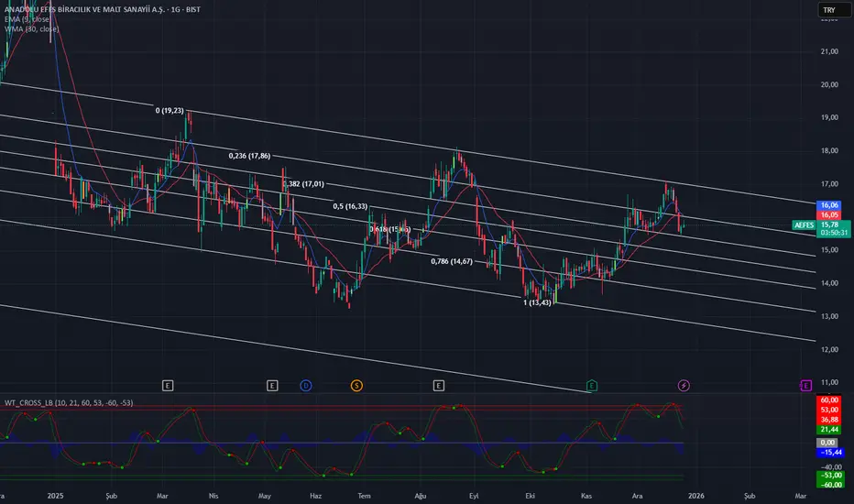The height and width of the screenshot is (504, 854).
Task: Click the Tem label on time axis
Action: point(364,496)
